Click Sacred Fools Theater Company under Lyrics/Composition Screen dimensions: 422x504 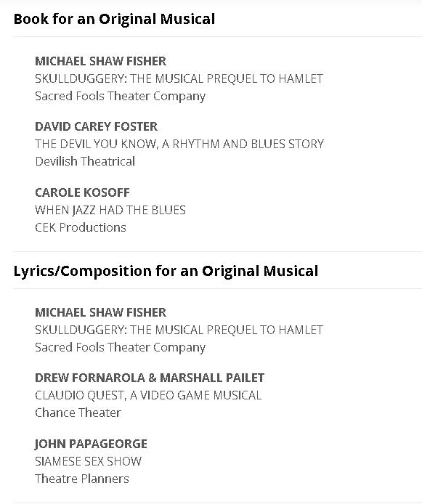coord(120,347)
